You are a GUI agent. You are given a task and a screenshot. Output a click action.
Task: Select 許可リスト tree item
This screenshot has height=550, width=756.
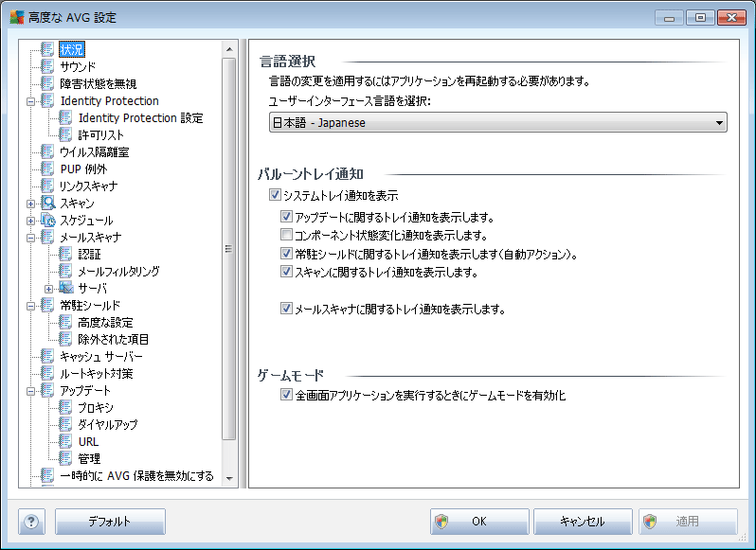click(101, 134)
